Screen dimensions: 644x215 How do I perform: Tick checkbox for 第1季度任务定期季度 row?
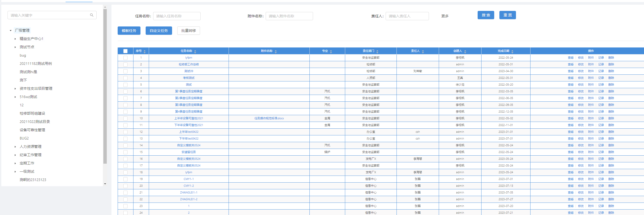coord(125,92)
